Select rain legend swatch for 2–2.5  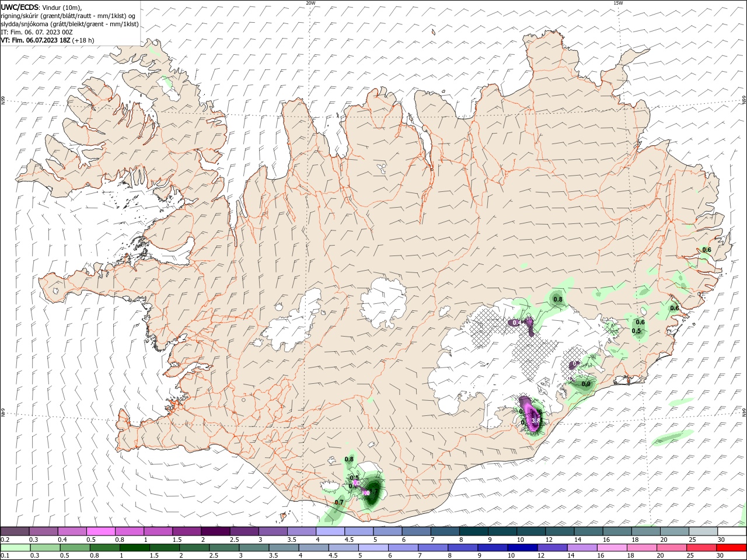194,548
